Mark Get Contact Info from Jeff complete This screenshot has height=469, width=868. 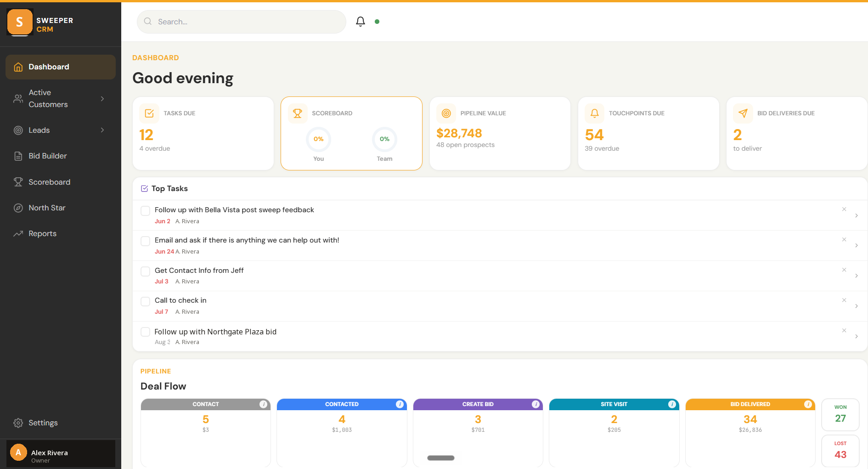(x=145, y=271)
